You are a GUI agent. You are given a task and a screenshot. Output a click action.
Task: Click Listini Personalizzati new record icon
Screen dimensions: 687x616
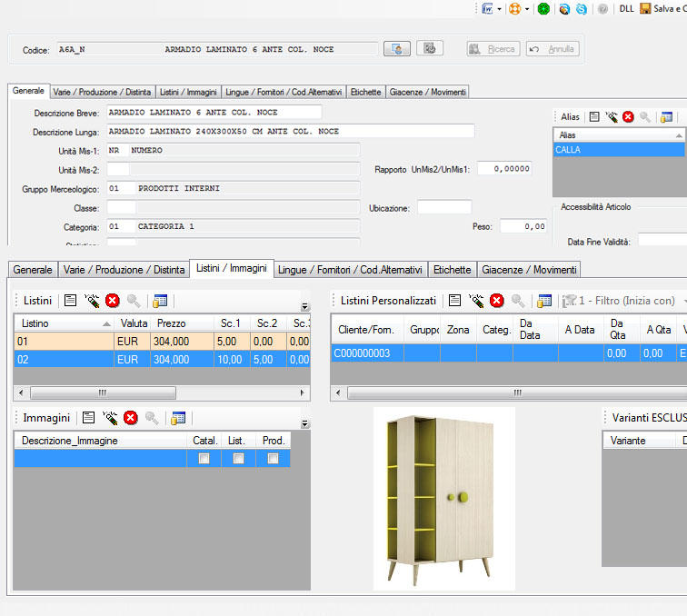click(455, 301)
